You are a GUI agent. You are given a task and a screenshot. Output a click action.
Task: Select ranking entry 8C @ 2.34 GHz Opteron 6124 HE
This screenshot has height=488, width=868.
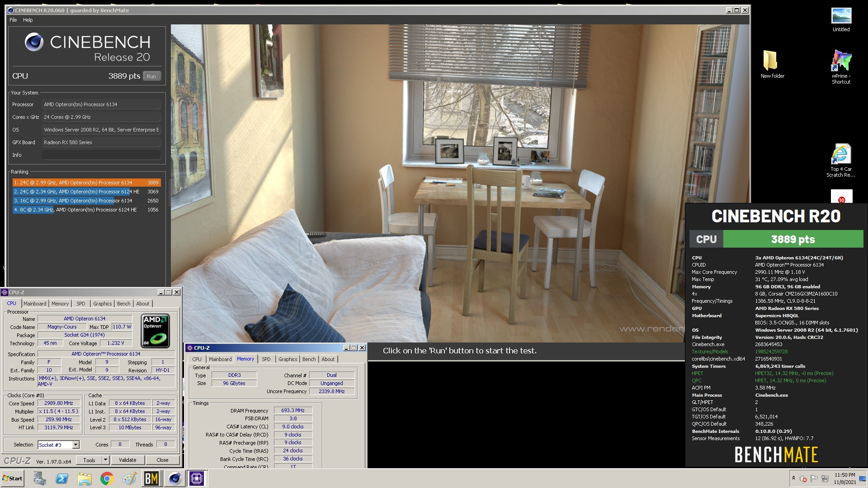point(86,210)
